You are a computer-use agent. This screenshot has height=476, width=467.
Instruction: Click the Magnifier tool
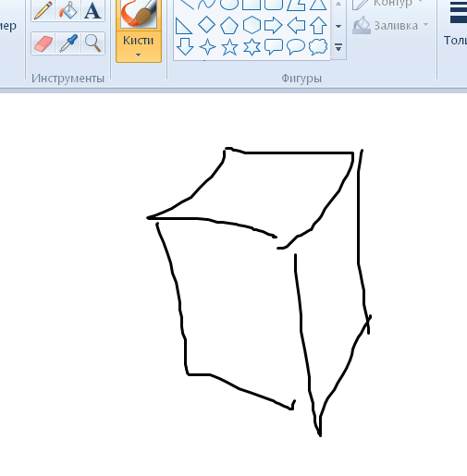(x=92, y=43)
